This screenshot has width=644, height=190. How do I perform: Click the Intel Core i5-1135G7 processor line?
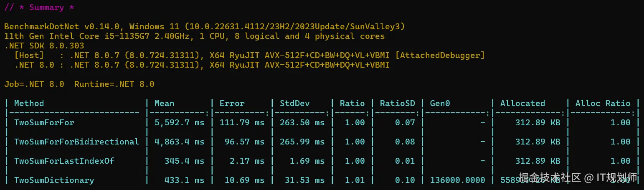(194, 36)
